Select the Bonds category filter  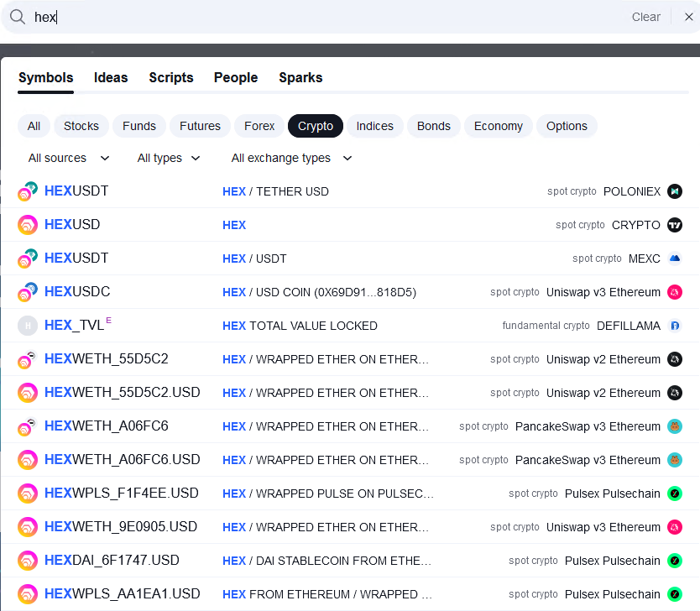(x=434, y=126)
